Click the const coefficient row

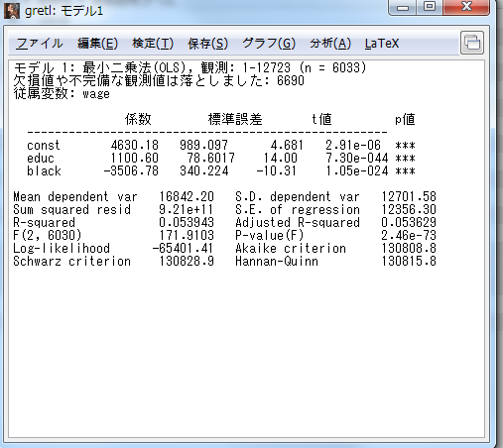[221, 145]
